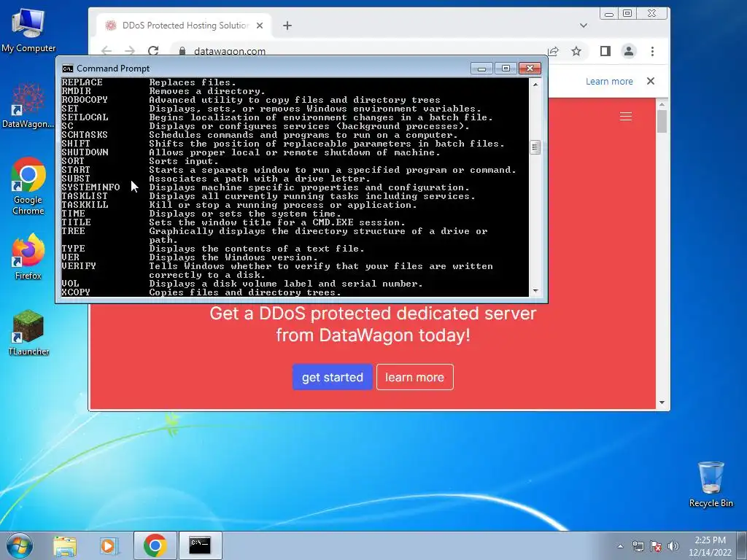Open the Recycle Bin
The width and height of the screenshot is (747, 560).
[711, 484]
